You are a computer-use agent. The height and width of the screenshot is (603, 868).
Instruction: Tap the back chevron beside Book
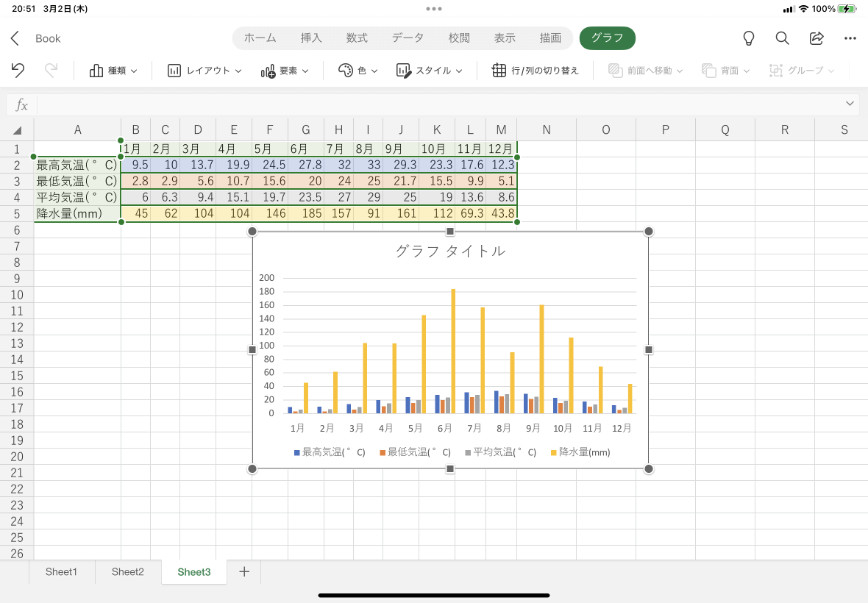(15, 38)
